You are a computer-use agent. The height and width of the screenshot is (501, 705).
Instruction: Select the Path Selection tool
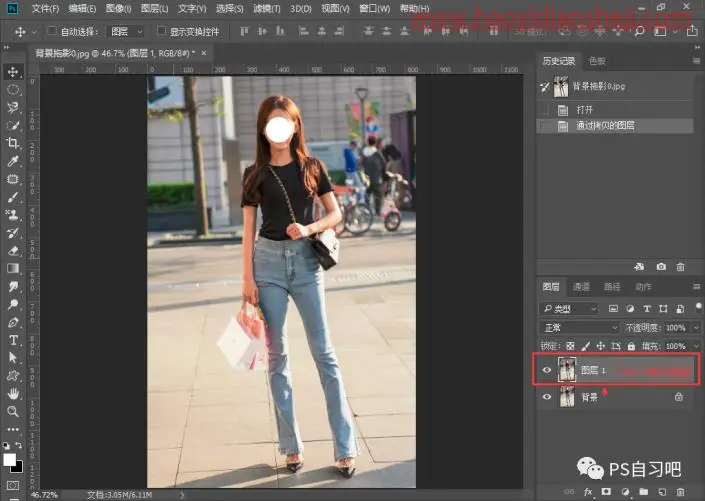(x=13, y=358)
